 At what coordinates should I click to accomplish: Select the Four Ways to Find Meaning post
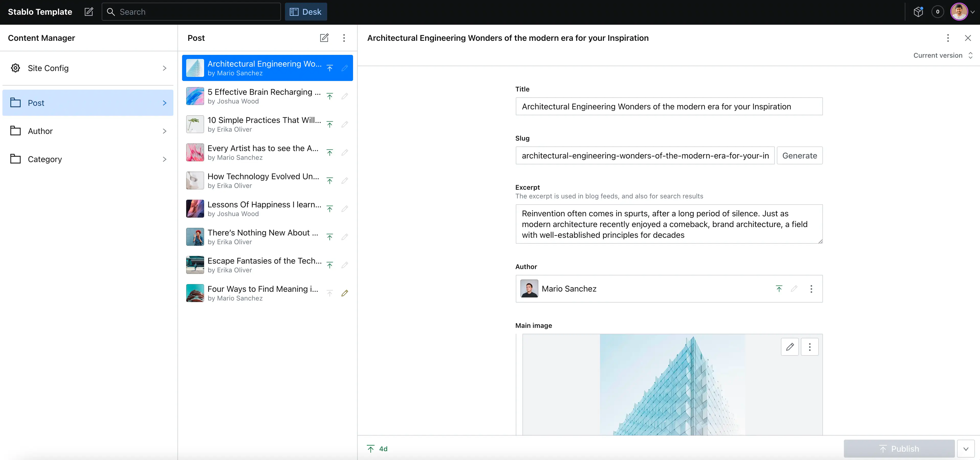(x=263, y=293)
